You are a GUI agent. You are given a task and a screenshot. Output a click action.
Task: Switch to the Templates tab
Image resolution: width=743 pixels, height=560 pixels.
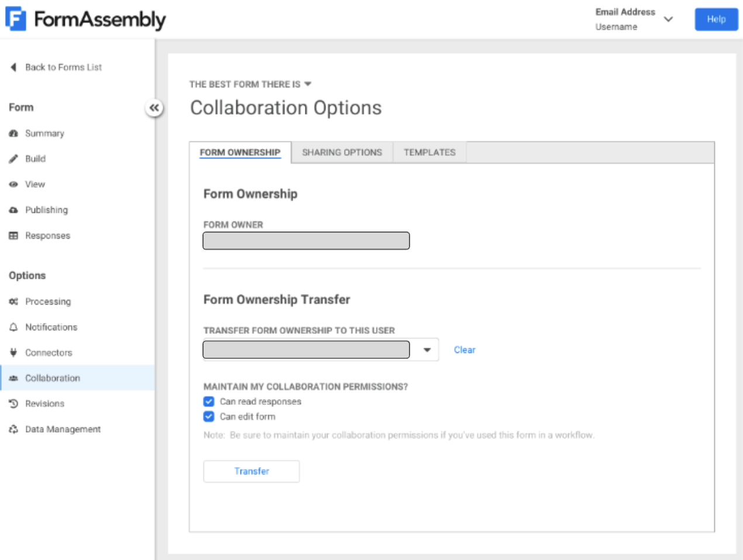(429, 153)
